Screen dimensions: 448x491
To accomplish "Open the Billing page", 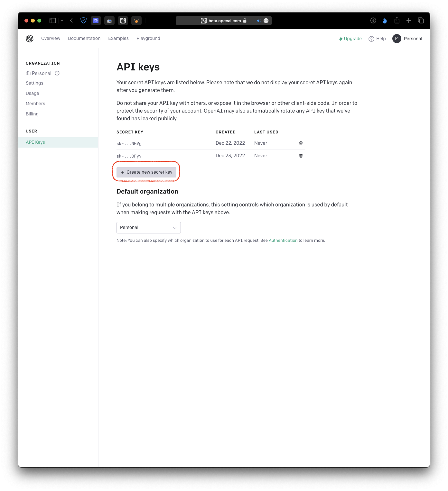I will tap(32, 114).
